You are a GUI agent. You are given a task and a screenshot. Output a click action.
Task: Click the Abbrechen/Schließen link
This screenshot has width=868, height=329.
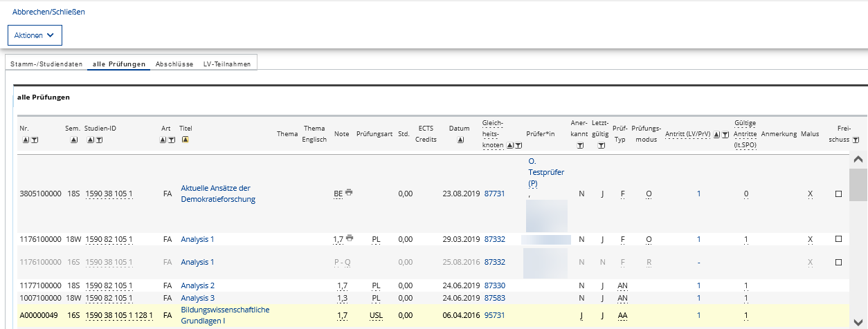48,12
